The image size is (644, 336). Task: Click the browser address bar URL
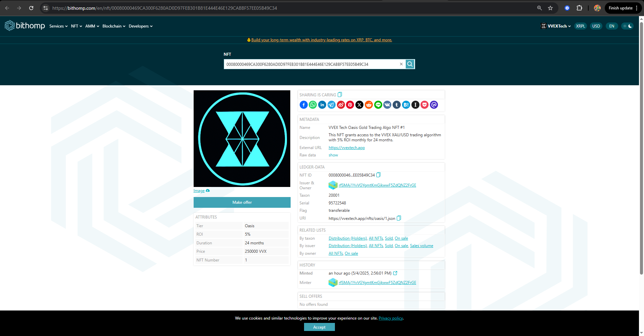click(165, 8)
